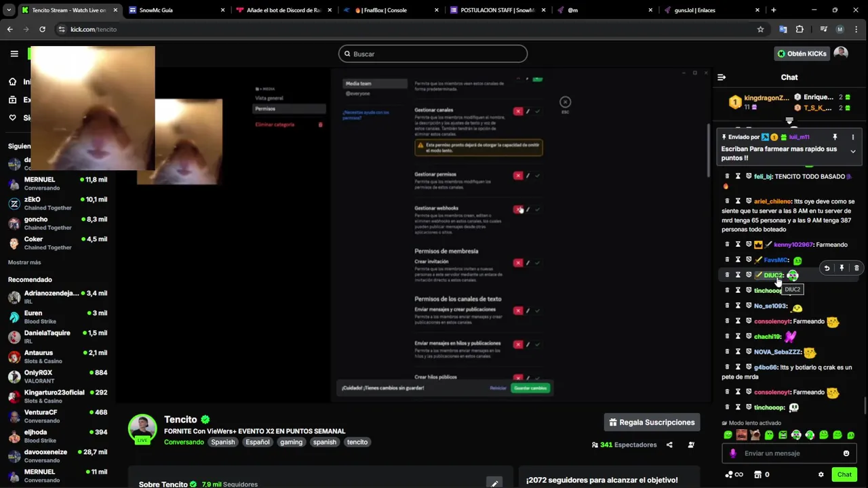This screenshot has width=868, height=488.
Task: Deny Gestionar canales with red X in stream
Action: click(x=518, y=111)
